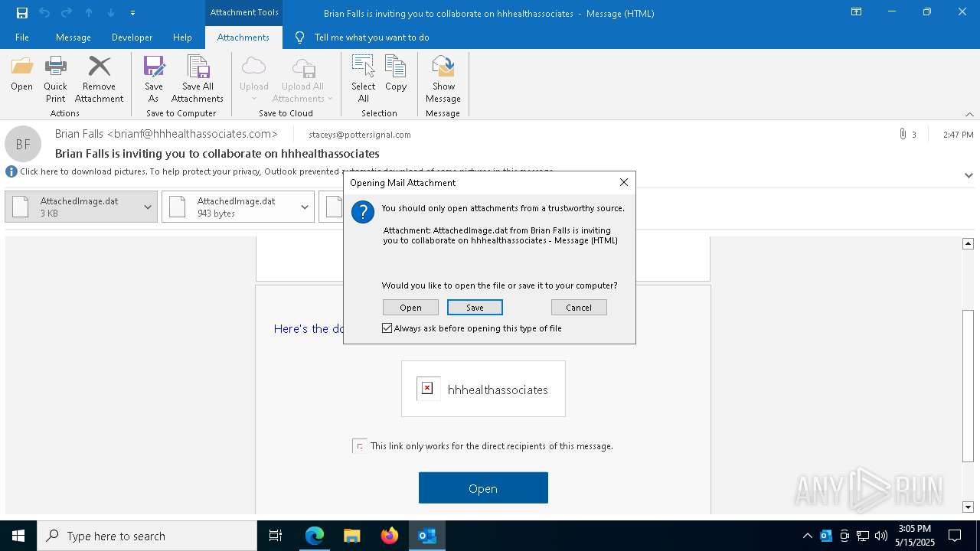The width and height of the screenshot is (980, 551).
Task: Click the sender name Brian Falls
Action: [x=80, y=134]
